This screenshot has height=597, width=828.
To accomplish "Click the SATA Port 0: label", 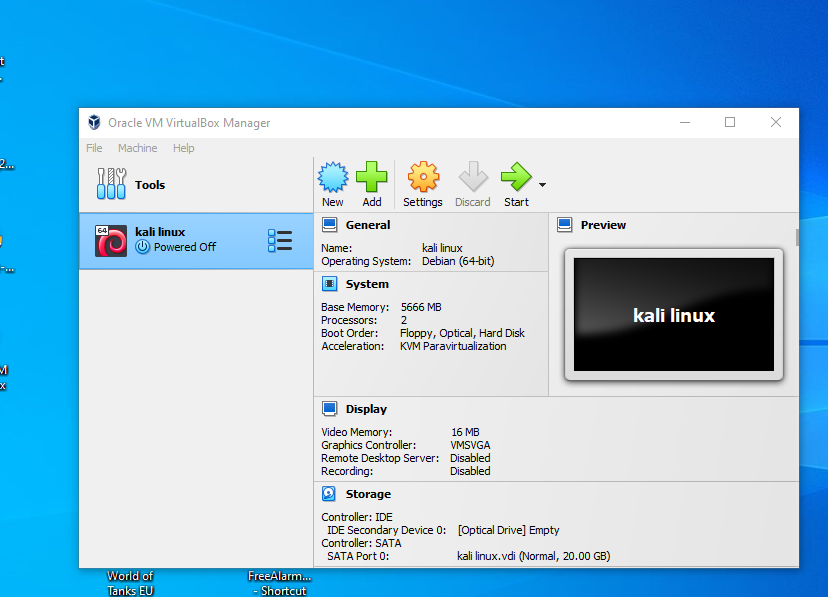I will pos(358,556).
